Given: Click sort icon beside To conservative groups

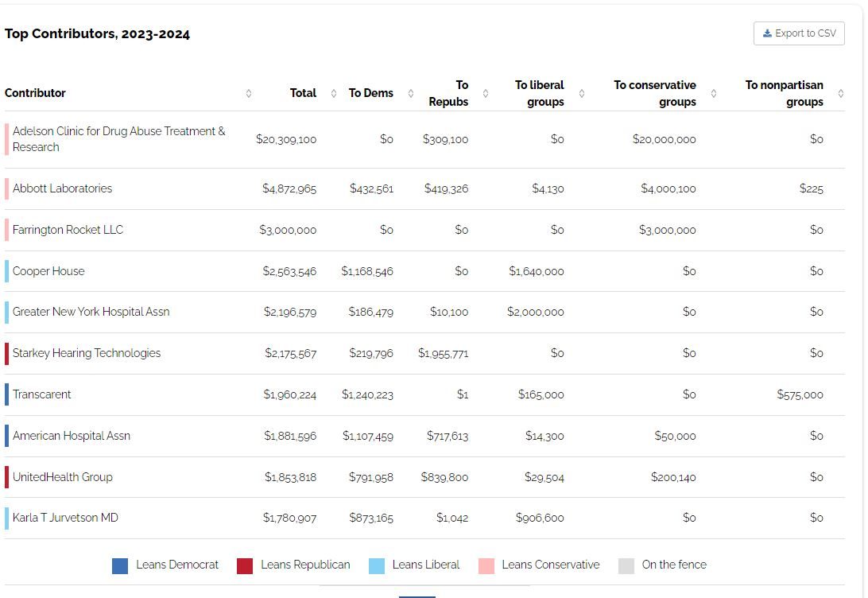Looking at the screenshot, I should [x=713, y=94].
